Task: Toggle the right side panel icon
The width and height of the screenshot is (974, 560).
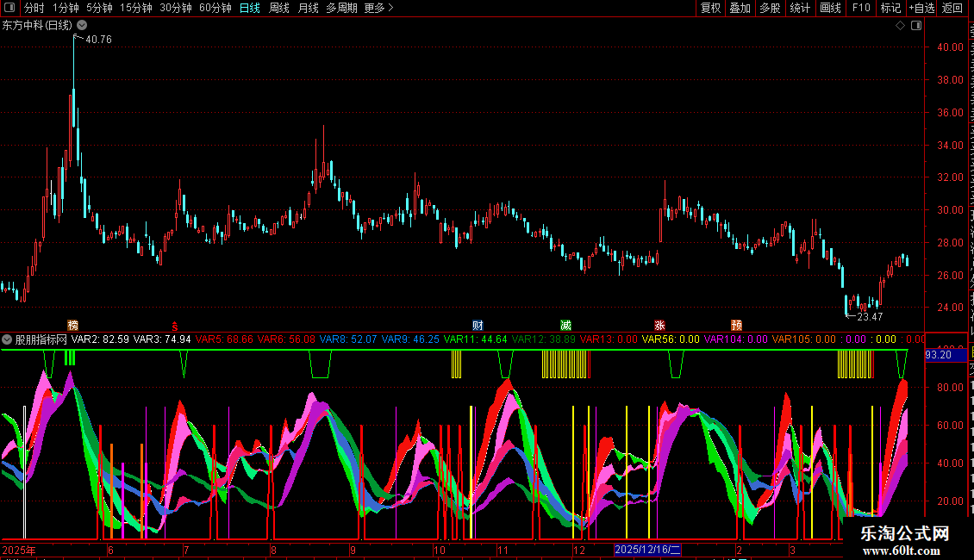Action: coord(916,26)
